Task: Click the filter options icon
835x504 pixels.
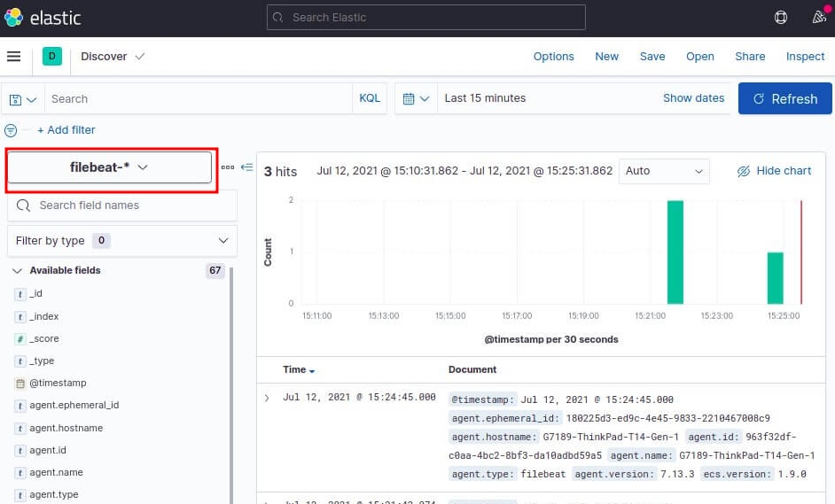Action: (x=11, y=130)
